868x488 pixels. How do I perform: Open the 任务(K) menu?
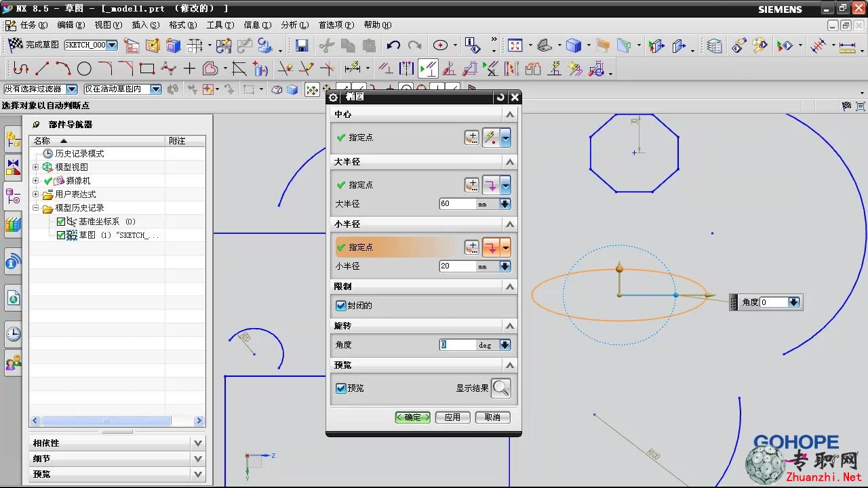34,25
